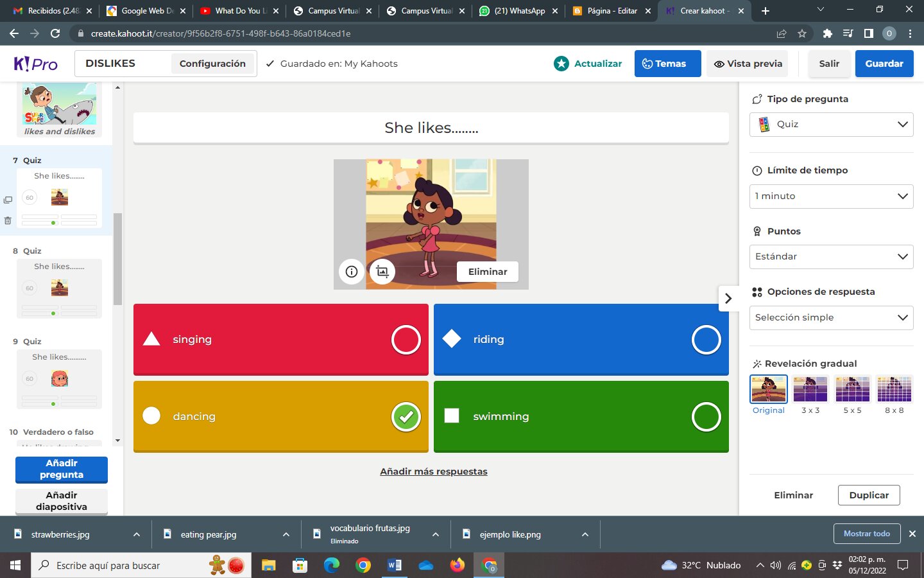
Task: Bookmark this page with the star icon
Action: pyautogui.click(x=802, y=33)
